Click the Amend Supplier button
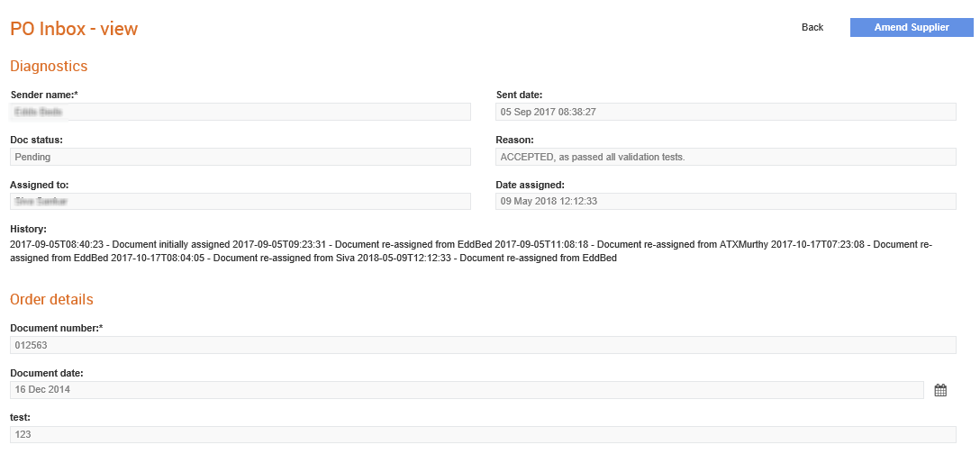The image size is (980, 454). point(912,28)
